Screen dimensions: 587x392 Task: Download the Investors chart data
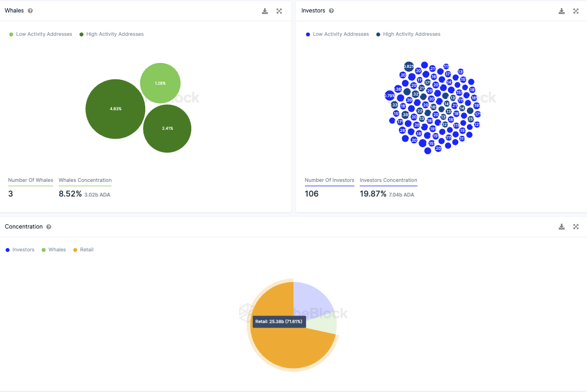[561, 11]
